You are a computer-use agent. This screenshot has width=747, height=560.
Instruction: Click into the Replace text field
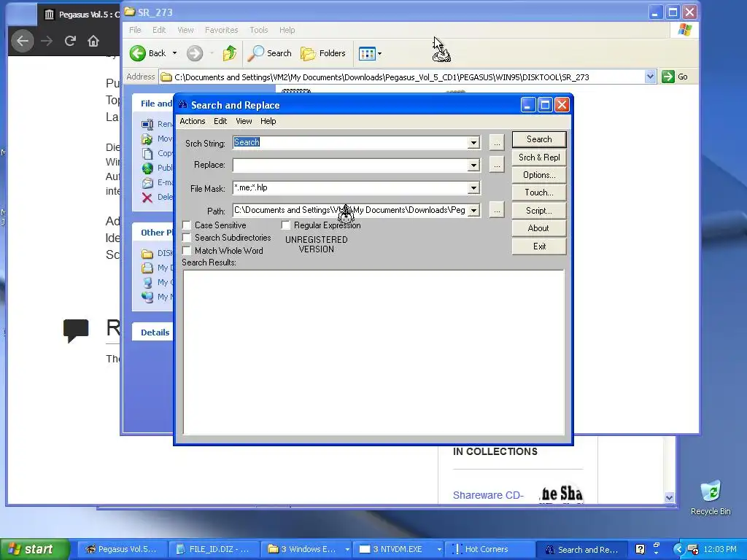coord(350,166)
